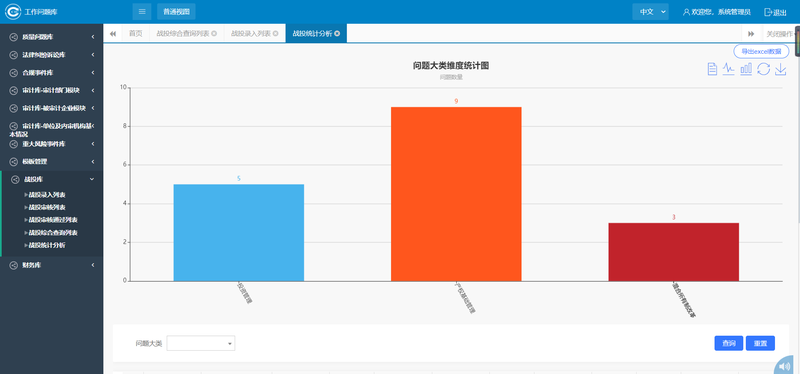Switch to the 首页 tab

(135, 33)
